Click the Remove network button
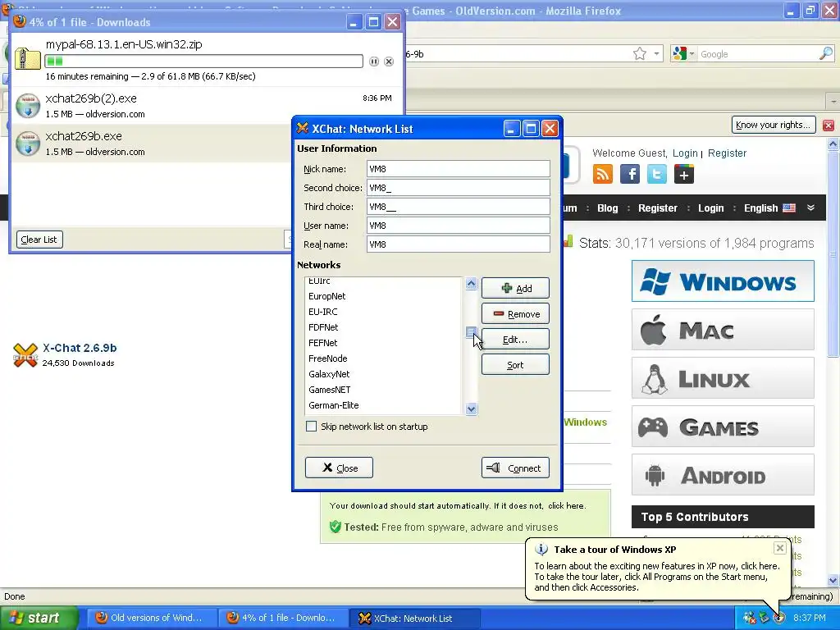 point(515,314)
